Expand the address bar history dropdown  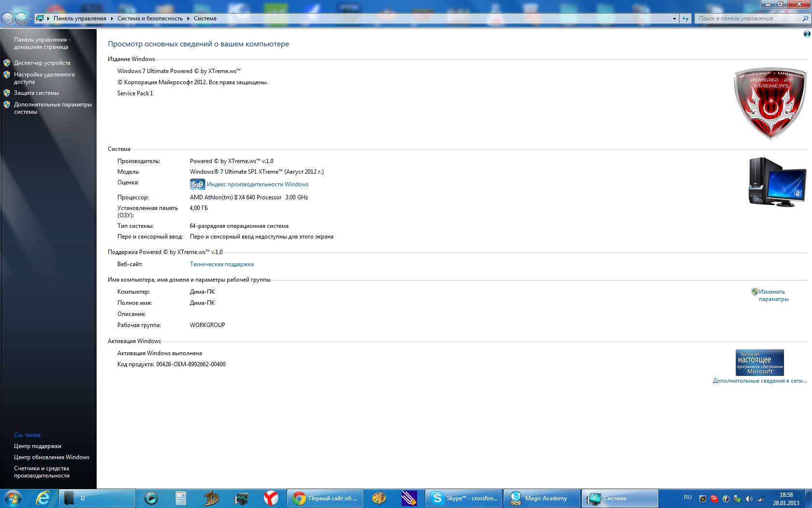674,18
